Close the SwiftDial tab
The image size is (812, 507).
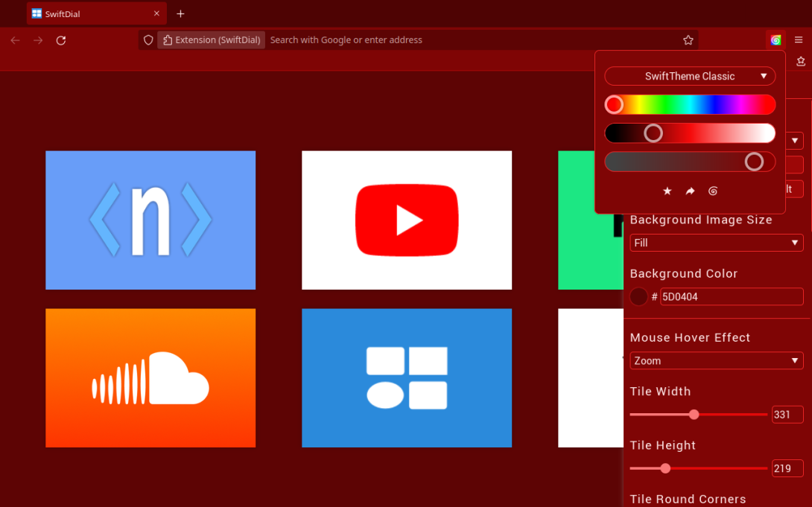tap(156, 13)
